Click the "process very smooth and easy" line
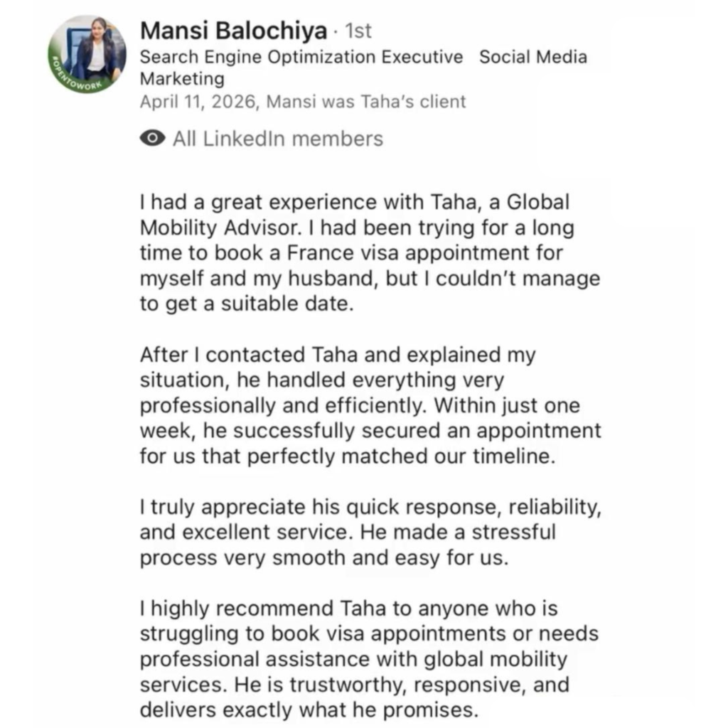 pos(324,557)
